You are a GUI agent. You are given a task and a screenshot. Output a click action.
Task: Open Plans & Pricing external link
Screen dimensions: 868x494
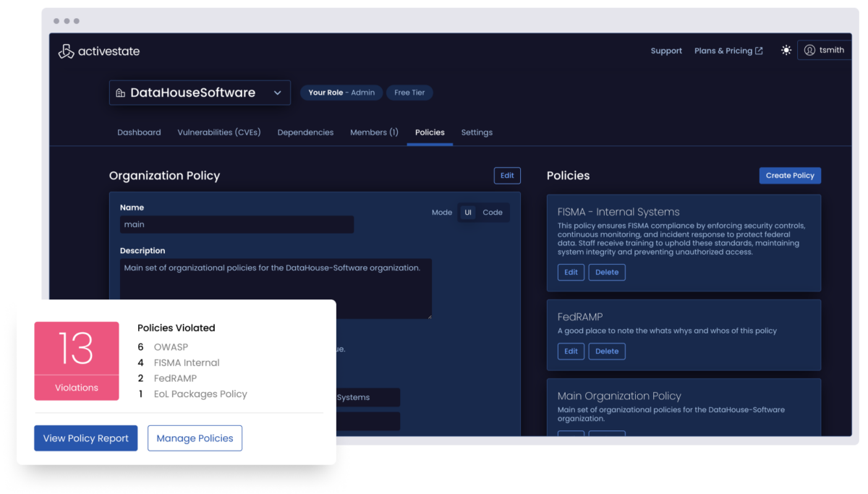coord(728,51)
